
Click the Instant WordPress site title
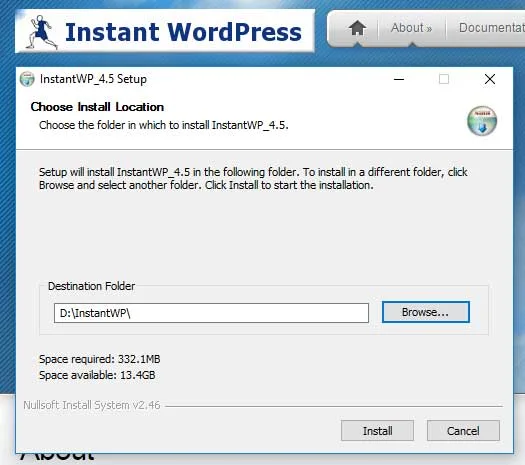(x=183, y=32)
